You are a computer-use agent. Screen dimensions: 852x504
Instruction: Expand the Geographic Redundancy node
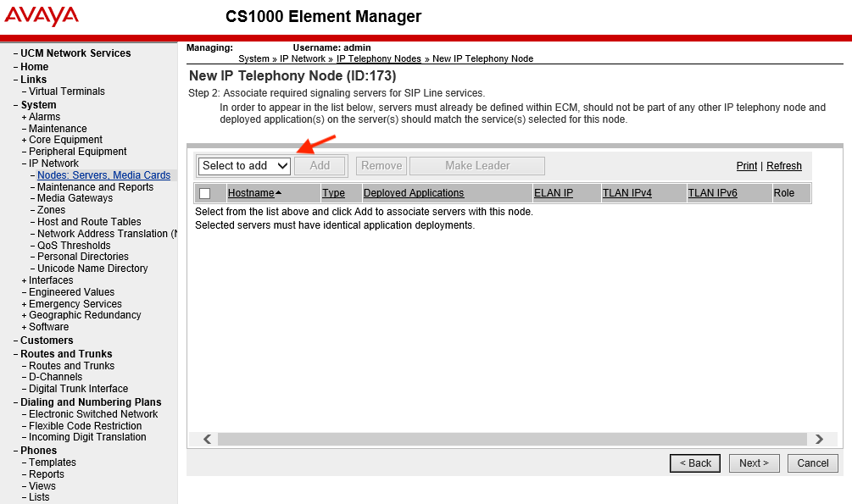pos(24,316)
